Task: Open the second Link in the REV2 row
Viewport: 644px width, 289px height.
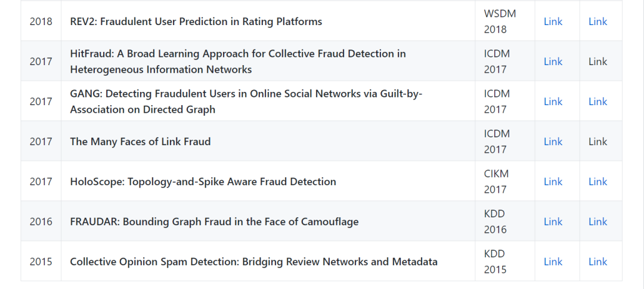Action: (x=597, y=21)
